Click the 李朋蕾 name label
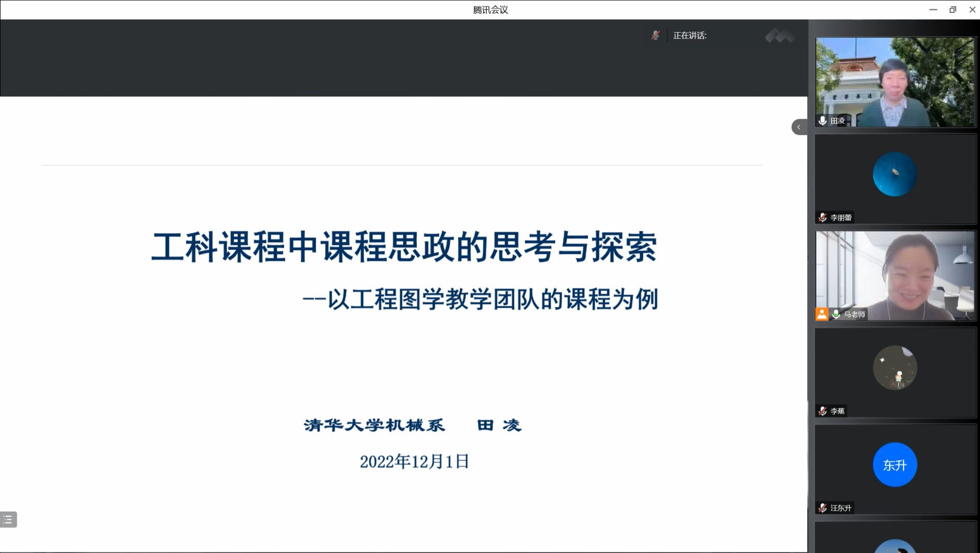 pos(841,217)
